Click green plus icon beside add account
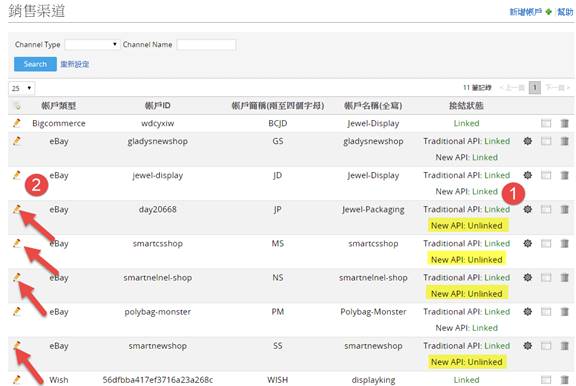 tap(548, 12)
